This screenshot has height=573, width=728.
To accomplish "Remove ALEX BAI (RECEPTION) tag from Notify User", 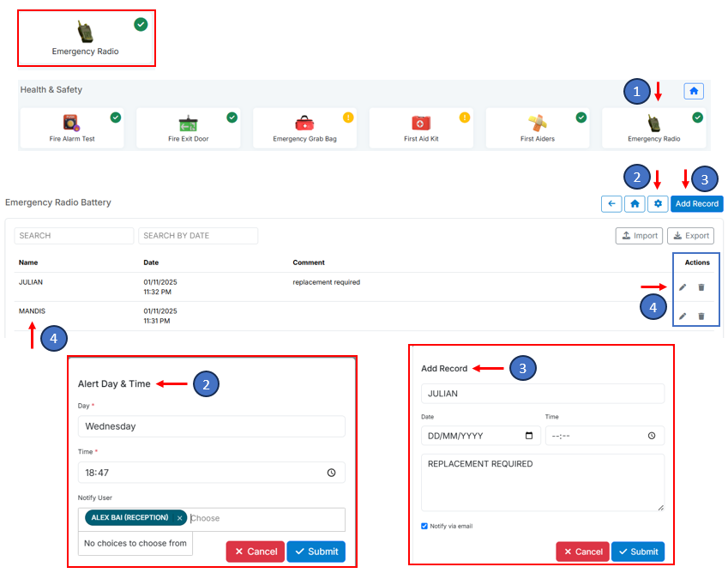I will [179, 518].
